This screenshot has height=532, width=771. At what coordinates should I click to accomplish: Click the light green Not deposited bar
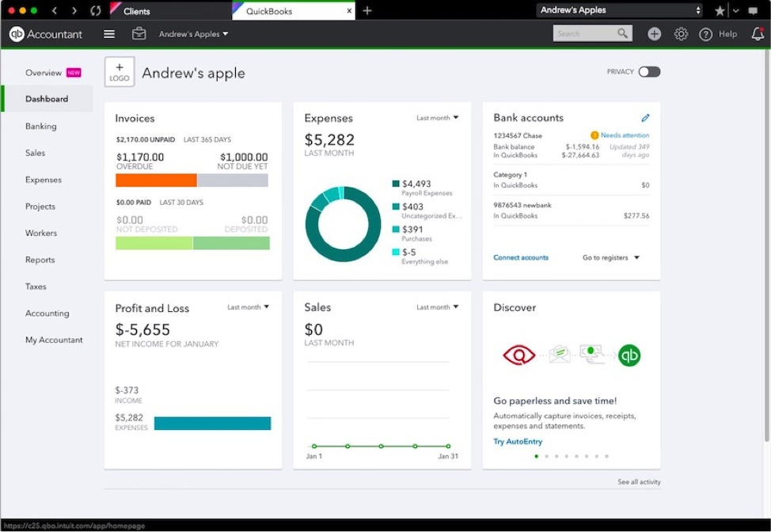tap(154, 243)
